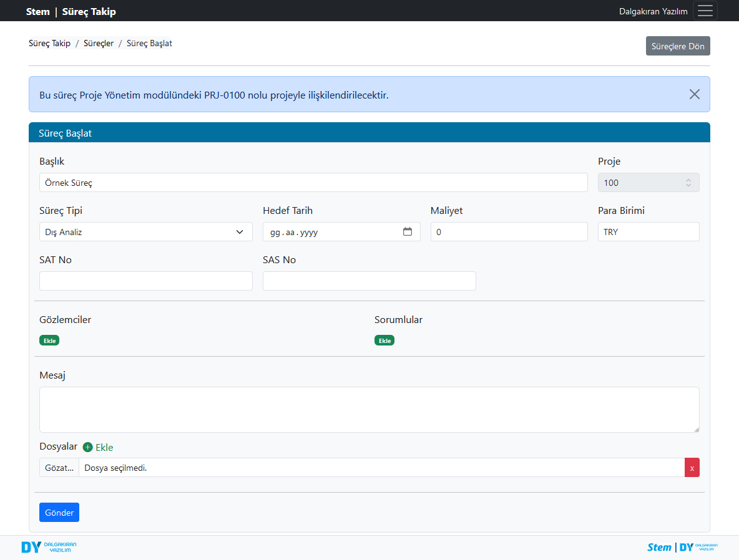Click into the Mesaj text area
The width and height of the screenshot is (739, 560).
tap(369, 410)
